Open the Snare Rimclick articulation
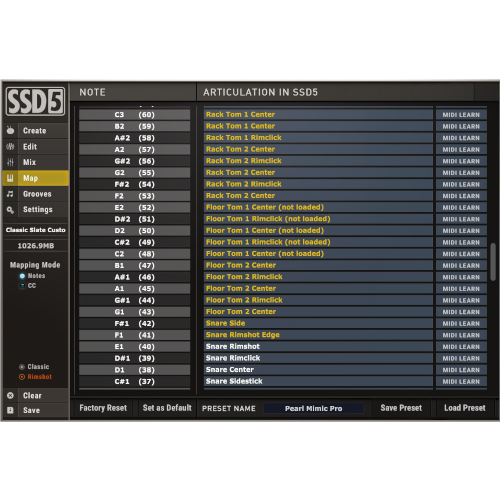The image size is (500, 500). [x=318, y=358]
